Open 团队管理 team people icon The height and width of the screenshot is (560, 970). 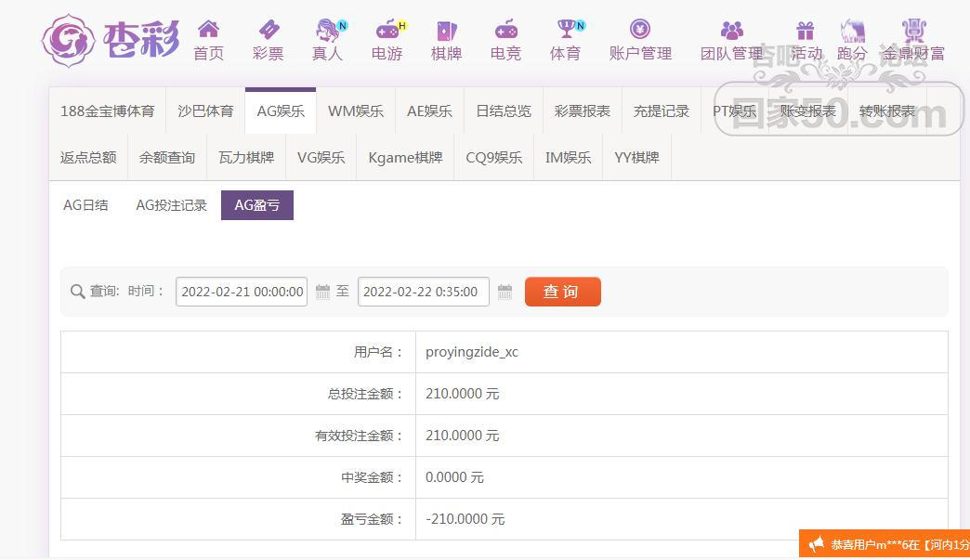[x=732, y=30]
